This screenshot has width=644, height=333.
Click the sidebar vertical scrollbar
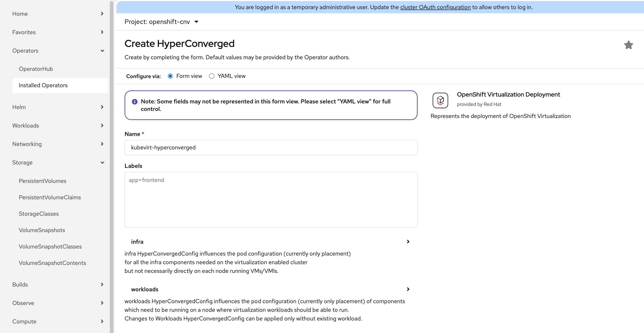112,166
